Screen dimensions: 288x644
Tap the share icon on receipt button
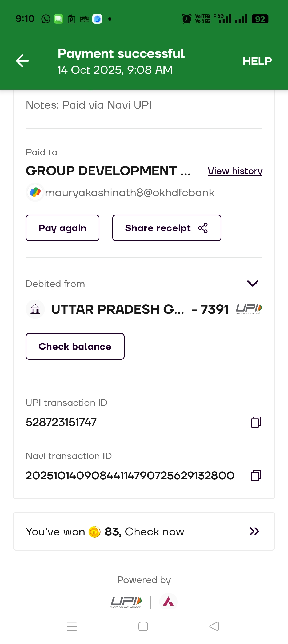coord(203,228)
